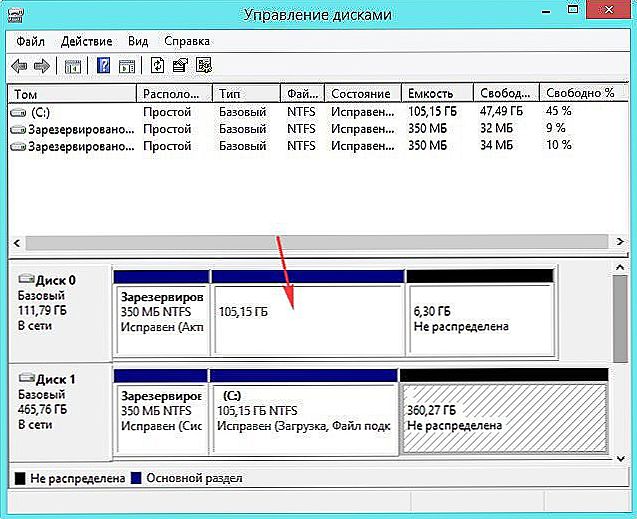The image size is (637, 519).
Task: Click the black Не распределена legend swatch
Action: (20, 478)
